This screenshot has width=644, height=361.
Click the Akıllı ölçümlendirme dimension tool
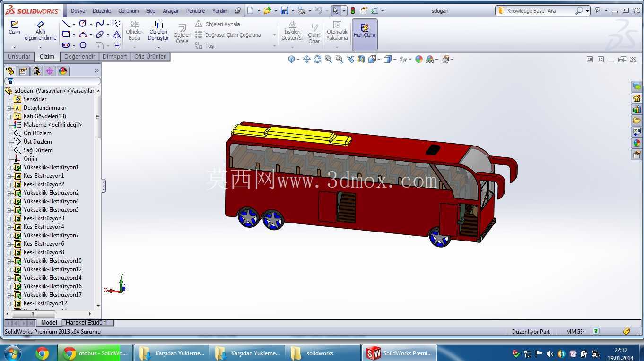(x=40, y=31)
